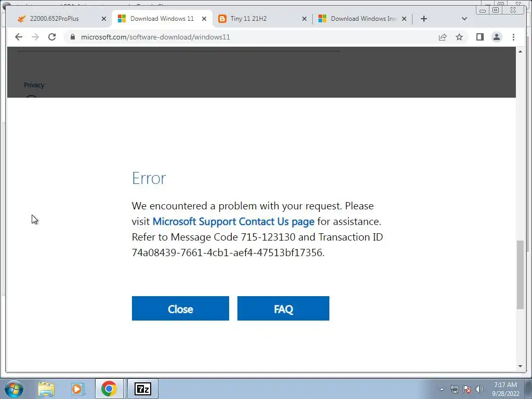Expand the tab search dropdown
532x399 pixels.
pyautogui.click(x=464, y=19)
